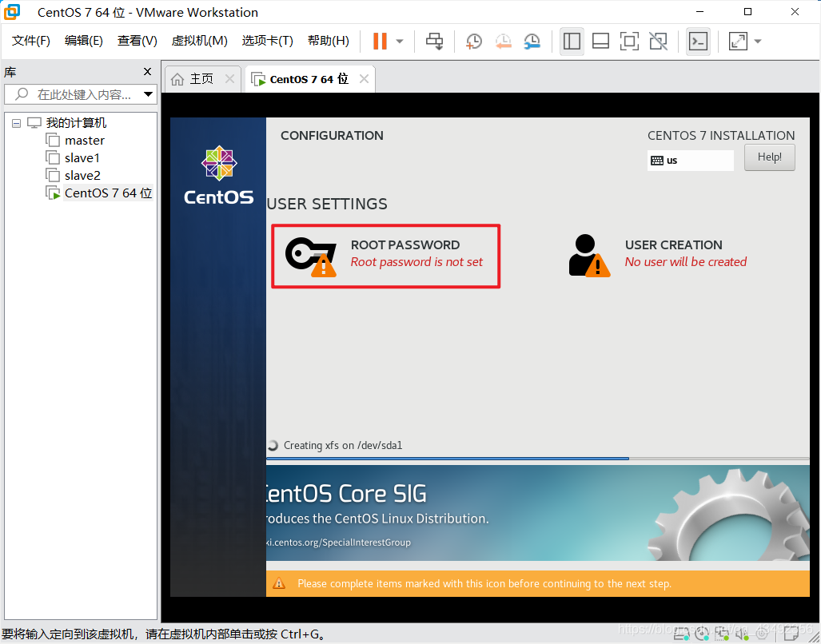This screenshot has width=821, height=644.
Task: Select the slave2 virtual machine
Action: (82, 175)
